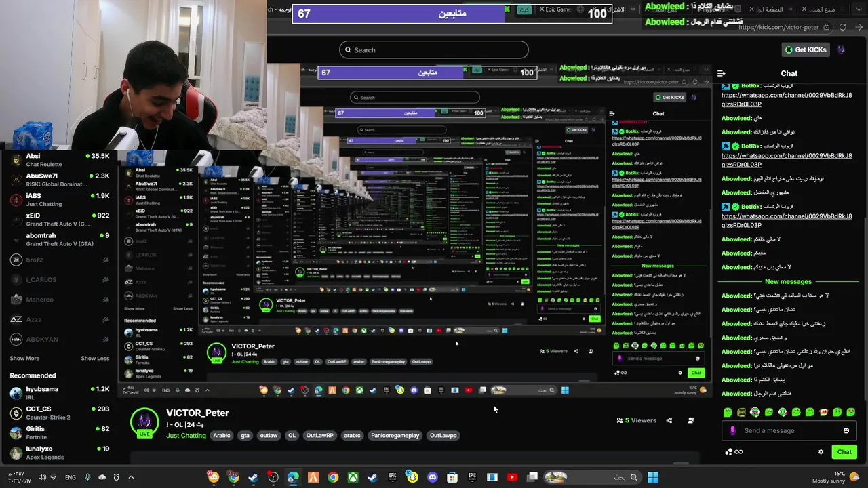
Task: Open Steam on the taskbar
Action: [253, 477]
